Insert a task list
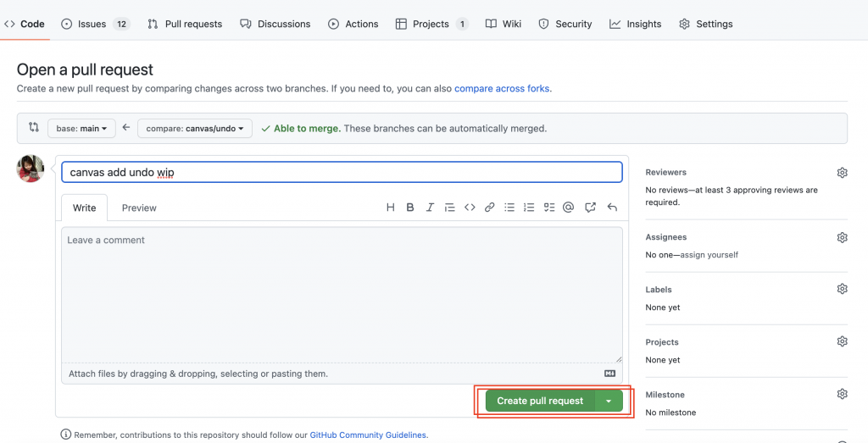 tap(548, 208)
